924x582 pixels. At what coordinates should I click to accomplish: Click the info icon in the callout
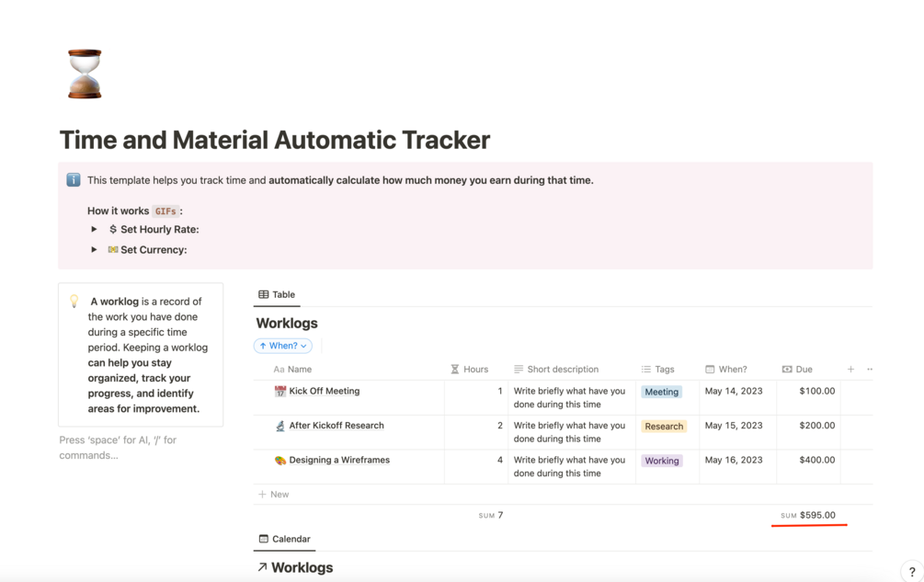74,180
